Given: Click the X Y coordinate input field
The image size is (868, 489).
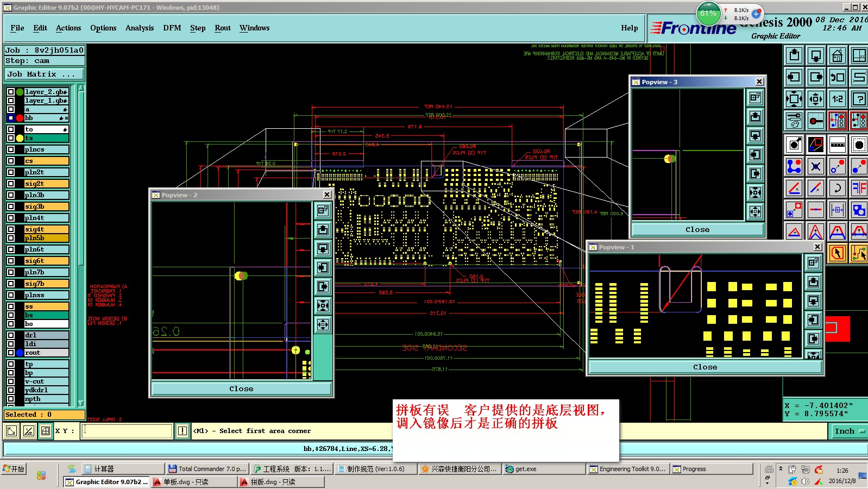Looking at the screenshot, I should (127, 431).
